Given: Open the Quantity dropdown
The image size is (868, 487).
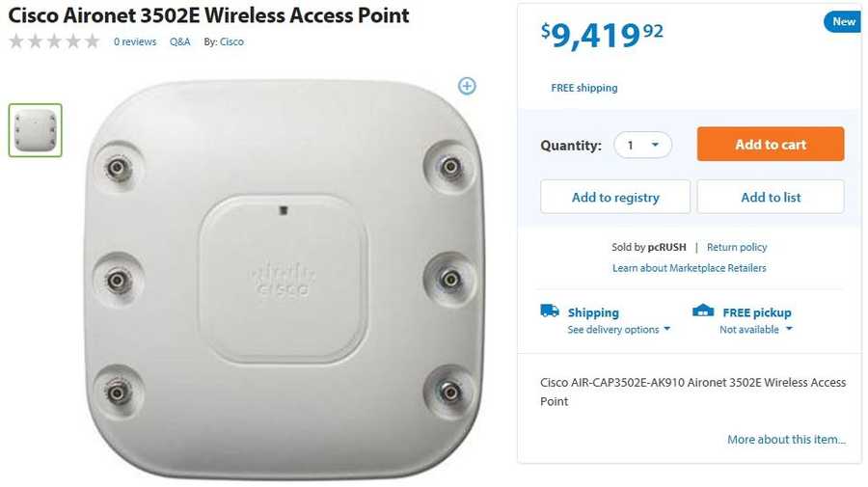Looking at the screenshot, I should [x=643, y=146].
